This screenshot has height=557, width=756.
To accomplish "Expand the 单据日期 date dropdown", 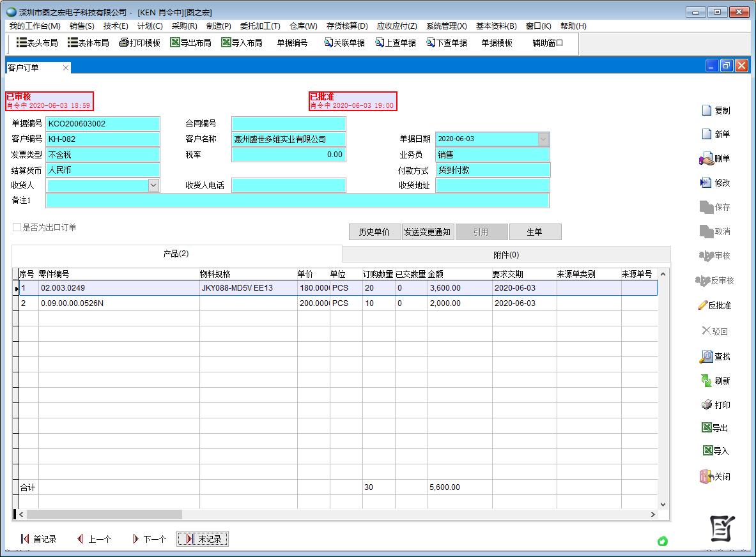I will pos(543,139).
